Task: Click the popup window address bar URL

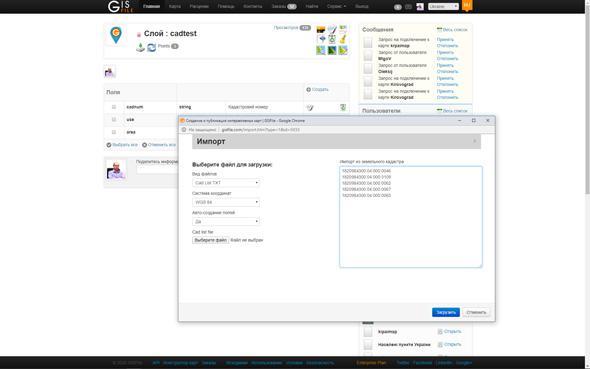Action: pos(260,129)
